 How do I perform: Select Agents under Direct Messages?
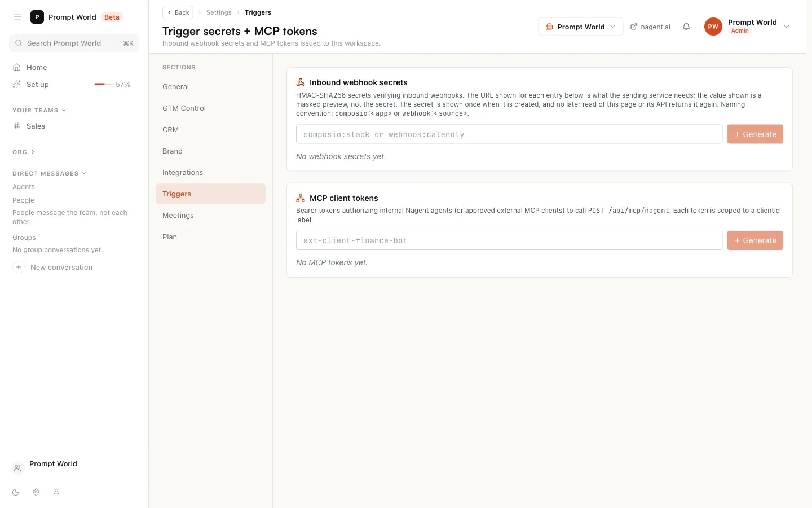tap(24, 187)
